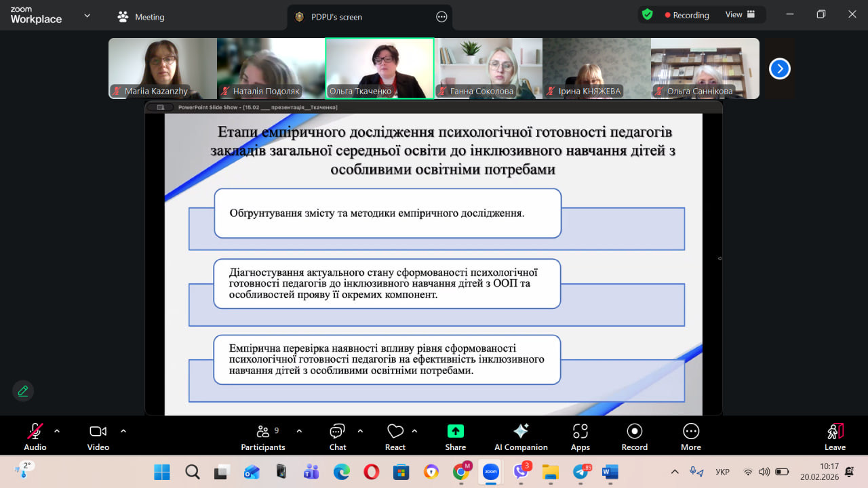
Task: Open the notification bell in system tray
Action: (x=850, y=472)
